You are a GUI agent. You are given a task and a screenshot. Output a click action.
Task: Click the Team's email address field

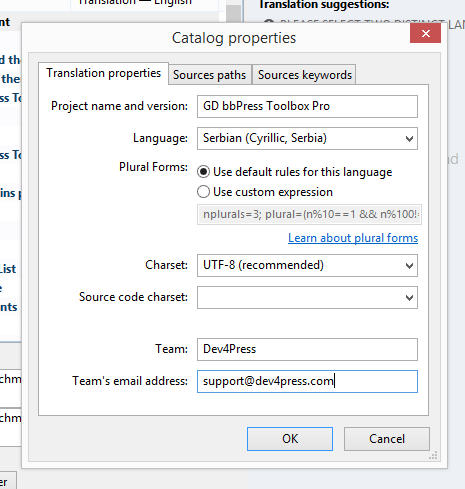(307, 381)
